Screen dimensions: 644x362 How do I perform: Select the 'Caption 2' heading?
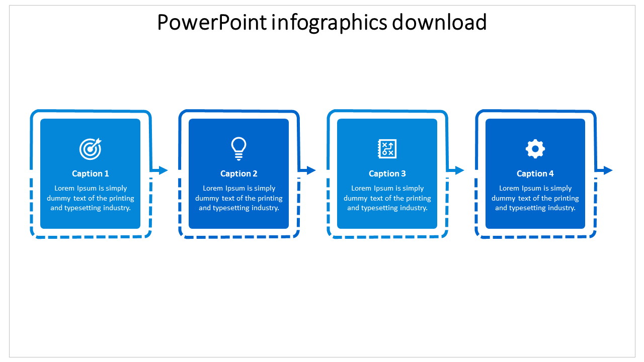tap(239, 173)
